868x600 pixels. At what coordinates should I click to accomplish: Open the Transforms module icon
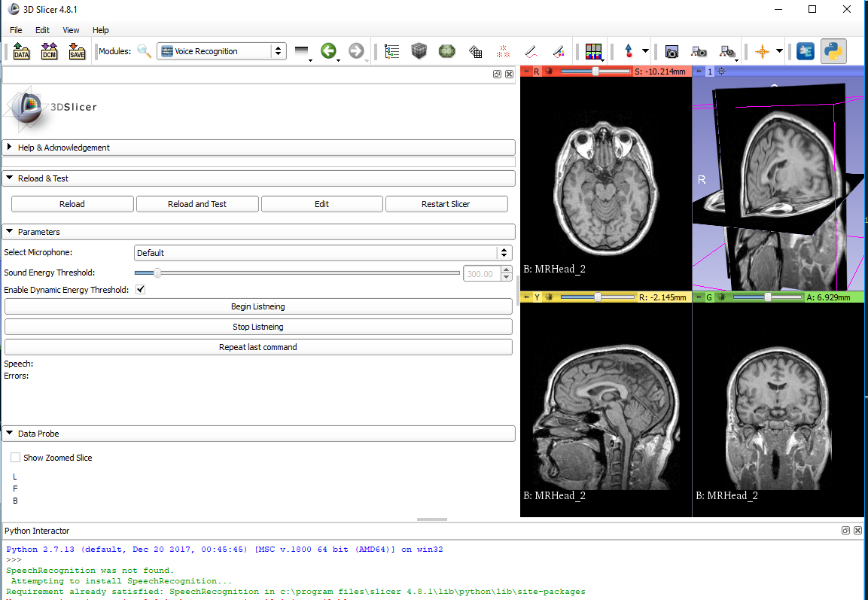click(475, 51)
